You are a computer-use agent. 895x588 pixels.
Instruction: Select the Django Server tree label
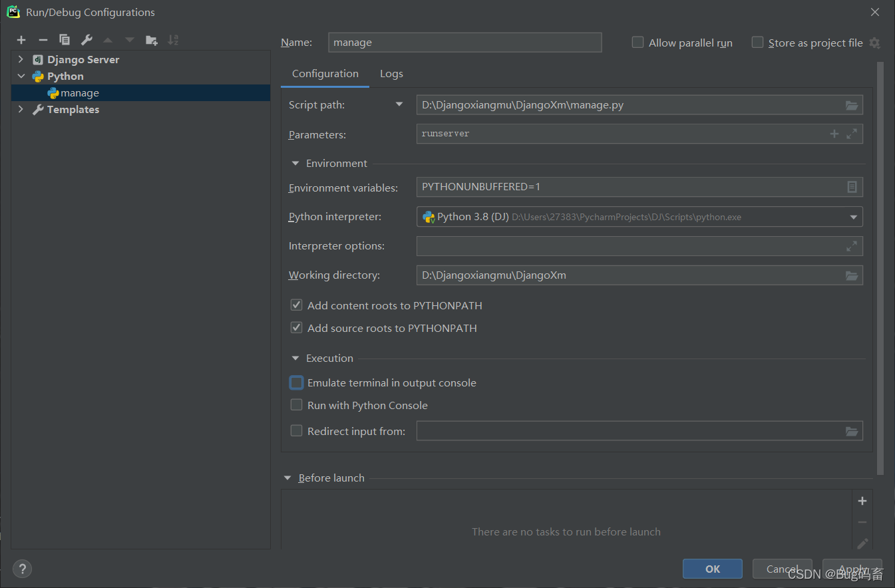(x=83, y=59)
